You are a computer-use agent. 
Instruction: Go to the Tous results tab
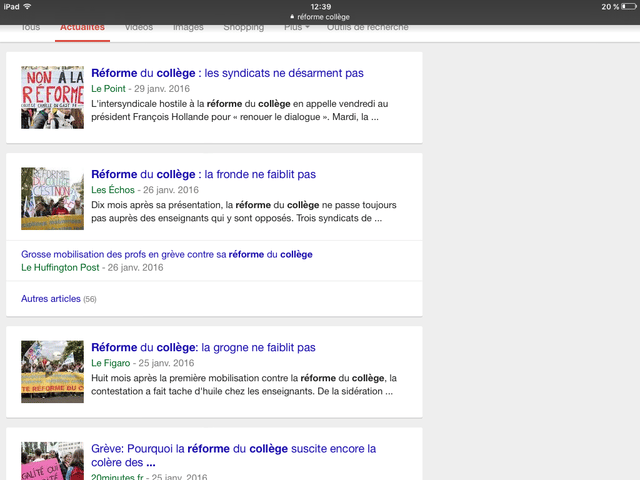pos(30,27)
